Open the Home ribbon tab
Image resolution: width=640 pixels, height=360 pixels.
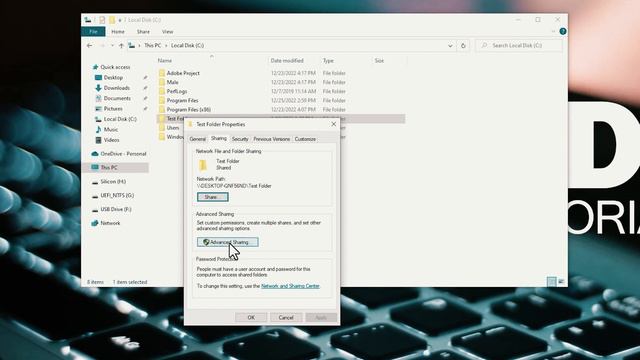pos(118,31)
